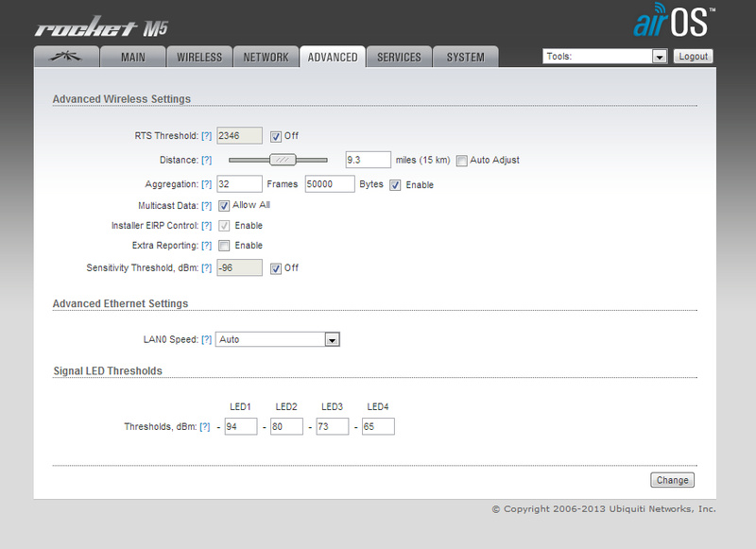The image size is (756, 549).
Task: Click the Rocket M5 product logo
Action: point(101,27)
